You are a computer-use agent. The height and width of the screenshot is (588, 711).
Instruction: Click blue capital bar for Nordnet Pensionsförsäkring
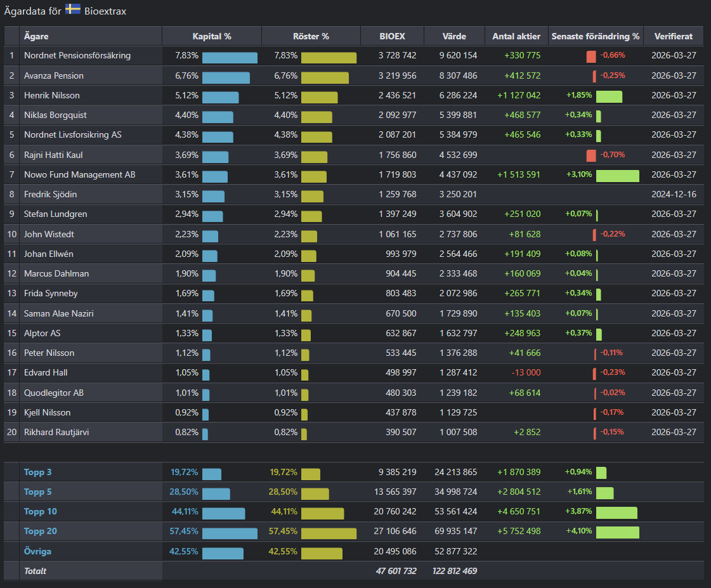pyautogui.click(x=230, y=58)
